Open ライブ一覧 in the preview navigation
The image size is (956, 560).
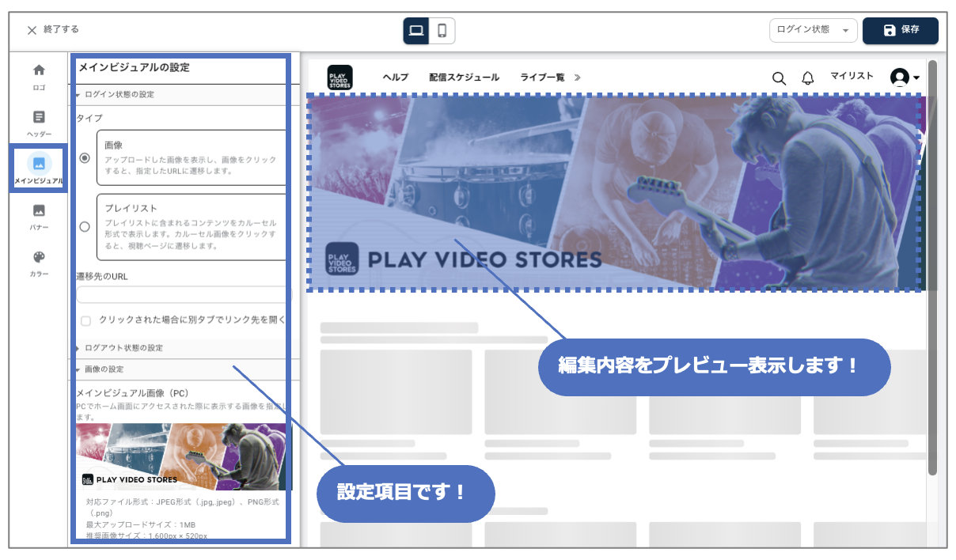542,78
